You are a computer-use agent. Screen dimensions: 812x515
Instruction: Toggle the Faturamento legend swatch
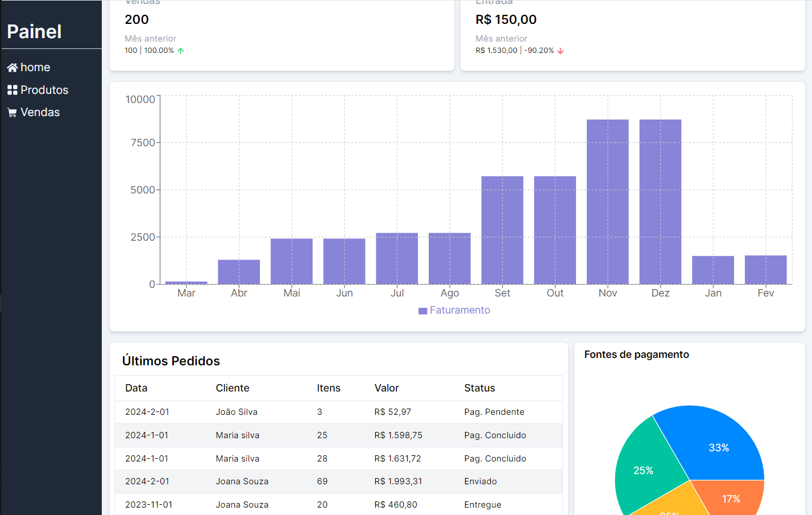(422, 311)
